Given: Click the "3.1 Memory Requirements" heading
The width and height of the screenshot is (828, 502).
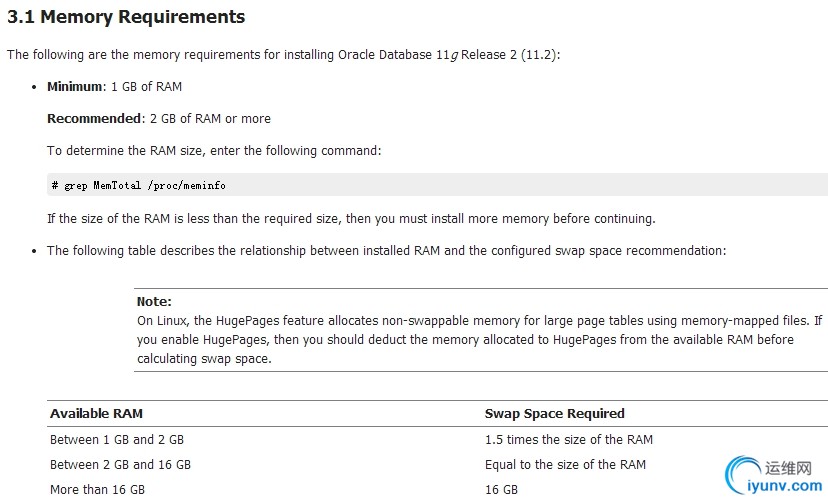Looking at the screenshot, I should [x=126, y=17].
